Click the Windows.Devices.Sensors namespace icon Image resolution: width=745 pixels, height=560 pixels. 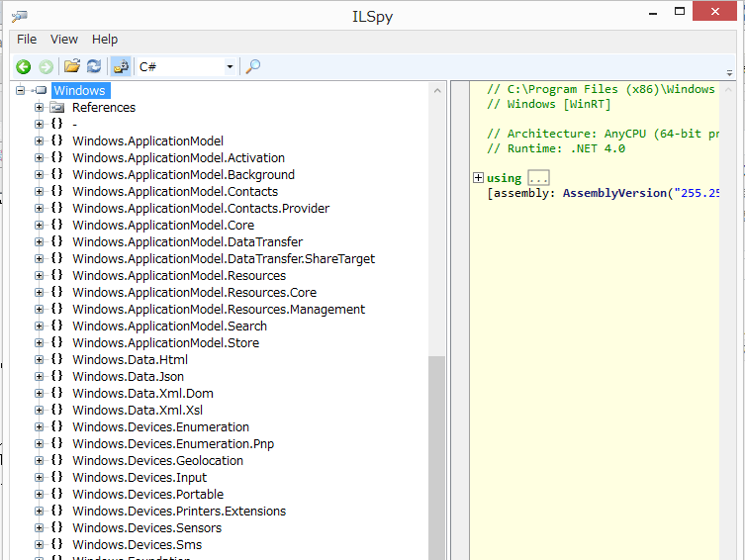[57, 528]
